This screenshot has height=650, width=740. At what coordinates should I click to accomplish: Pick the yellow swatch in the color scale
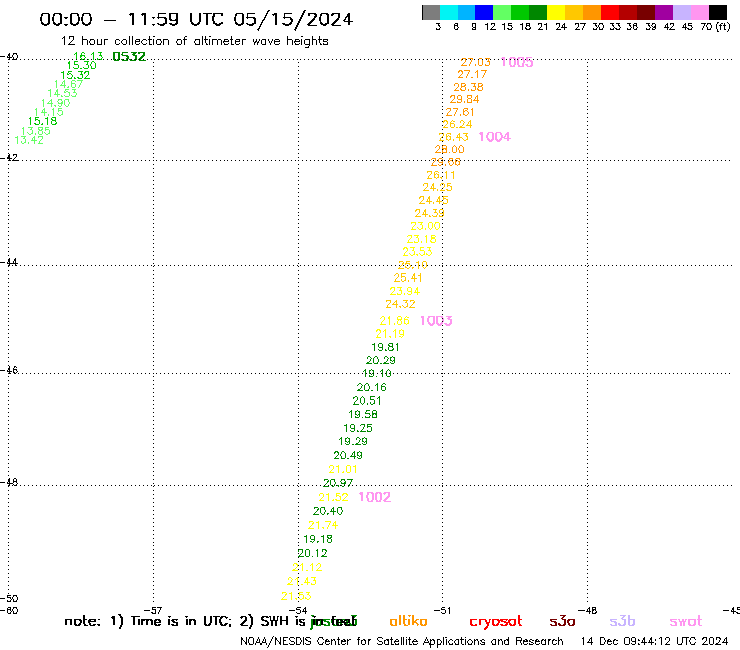click(556, 12)
